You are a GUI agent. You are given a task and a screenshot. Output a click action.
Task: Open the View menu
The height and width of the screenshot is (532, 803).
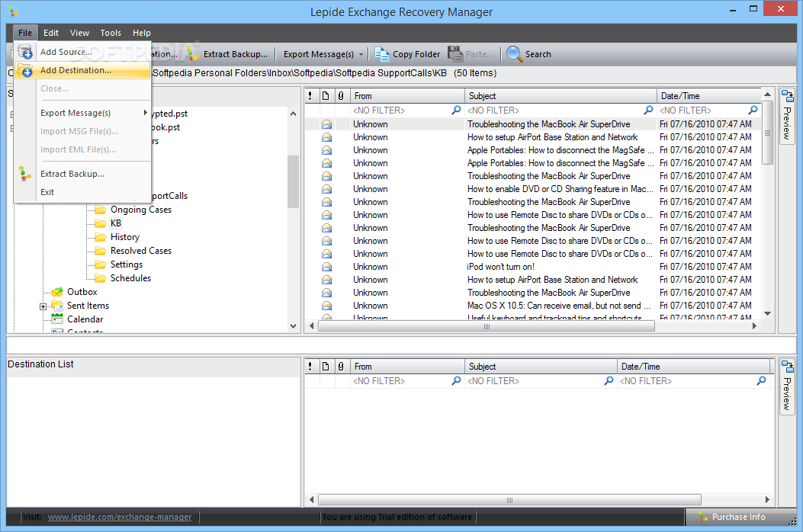click(x=79, y=33)
